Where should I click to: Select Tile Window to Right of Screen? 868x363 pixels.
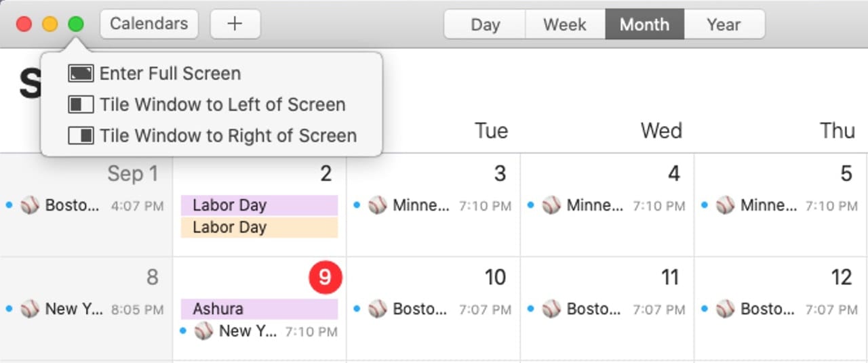point(228,135)
